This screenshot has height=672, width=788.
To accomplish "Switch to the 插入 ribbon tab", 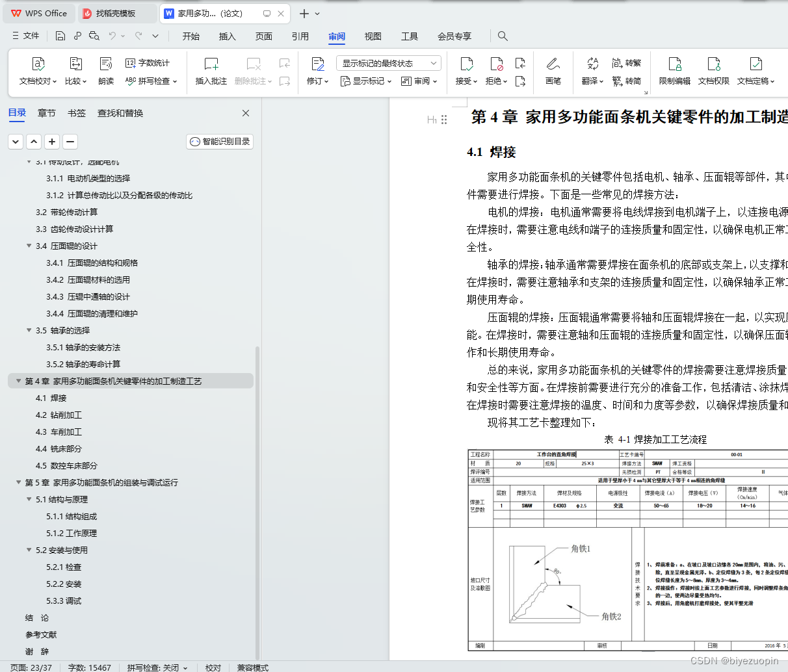I will pos(228,36).
